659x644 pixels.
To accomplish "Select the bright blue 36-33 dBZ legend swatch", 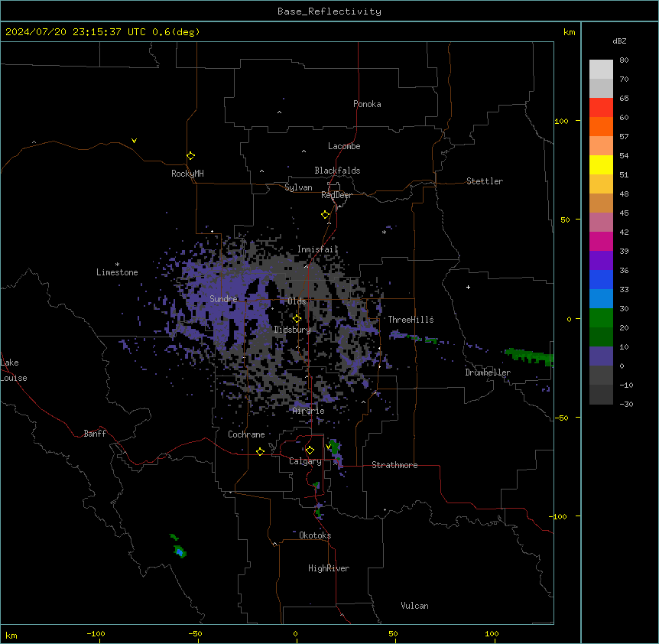I will [601, 279].
